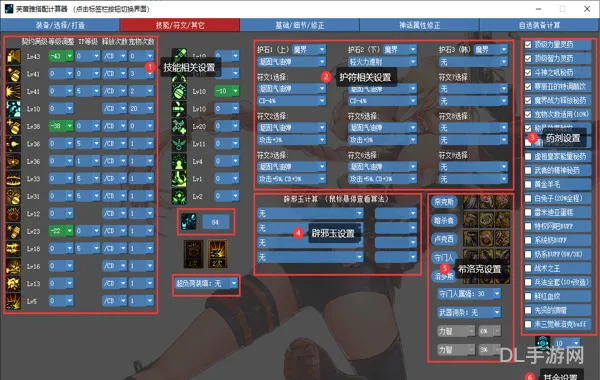Expand the 超负荷装填: 无 dropdown
The height and width of the screenshot is (380, 600).
[206, 284]
